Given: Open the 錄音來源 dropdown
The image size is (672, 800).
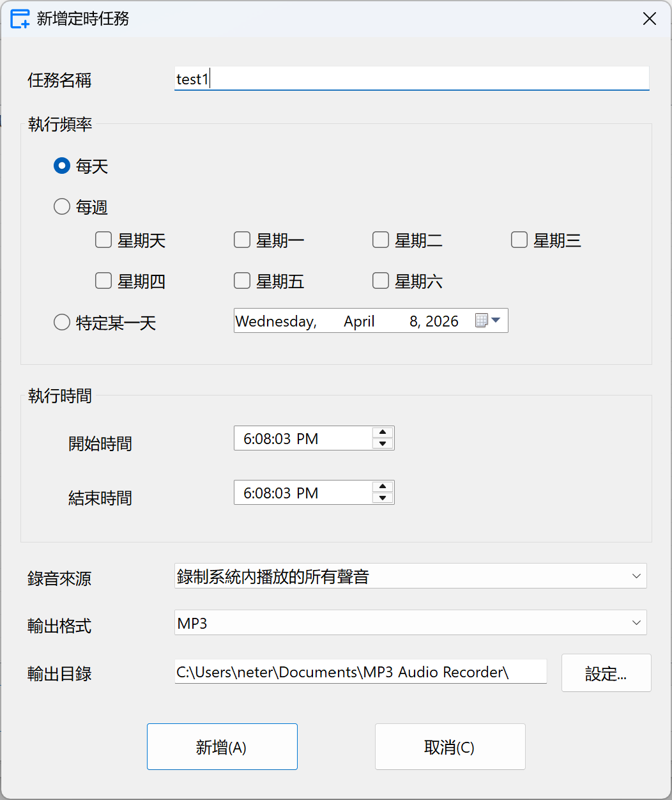Looking at the screenshot, I should (411, 576).
